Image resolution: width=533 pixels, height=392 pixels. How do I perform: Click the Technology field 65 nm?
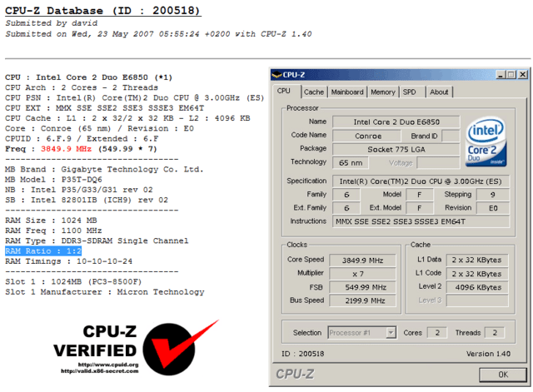351,163
